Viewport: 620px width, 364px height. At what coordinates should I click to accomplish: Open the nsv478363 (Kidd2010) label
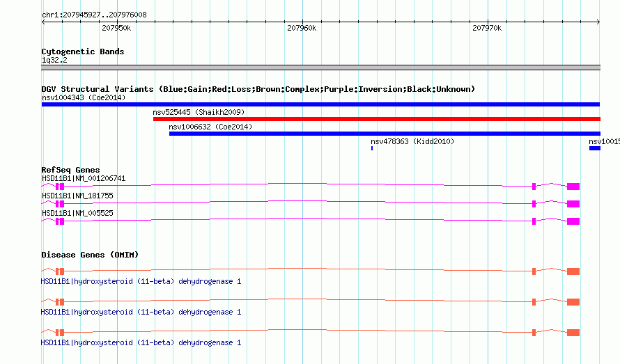tap(412, 141)
